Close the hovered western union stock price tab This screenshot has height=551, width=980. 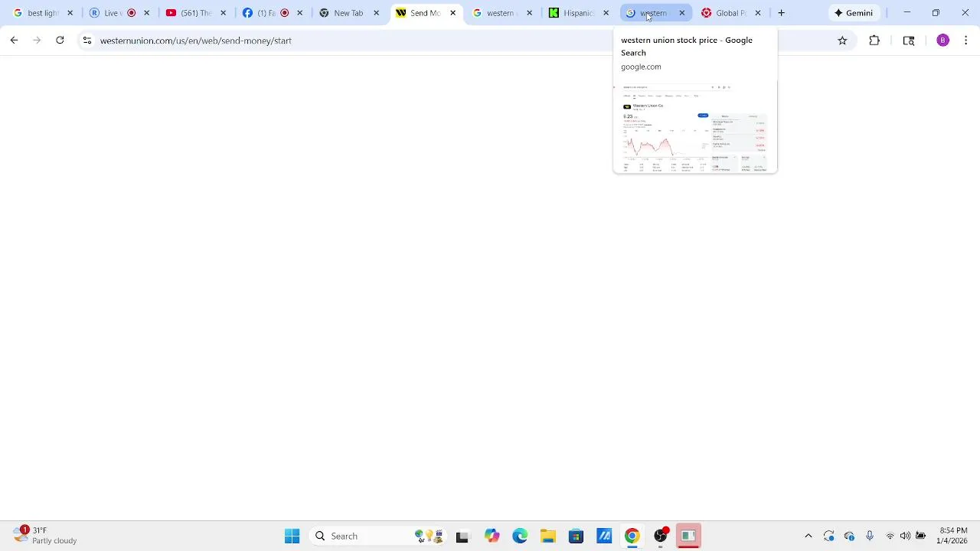tap(681, 13)
